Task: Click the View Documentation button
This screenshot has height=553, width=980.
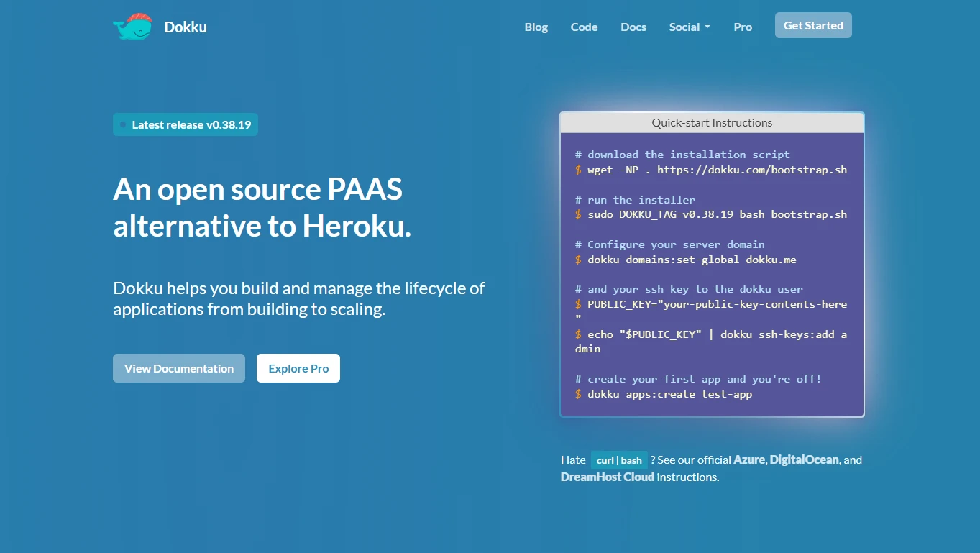Action: tap(179, 368)
